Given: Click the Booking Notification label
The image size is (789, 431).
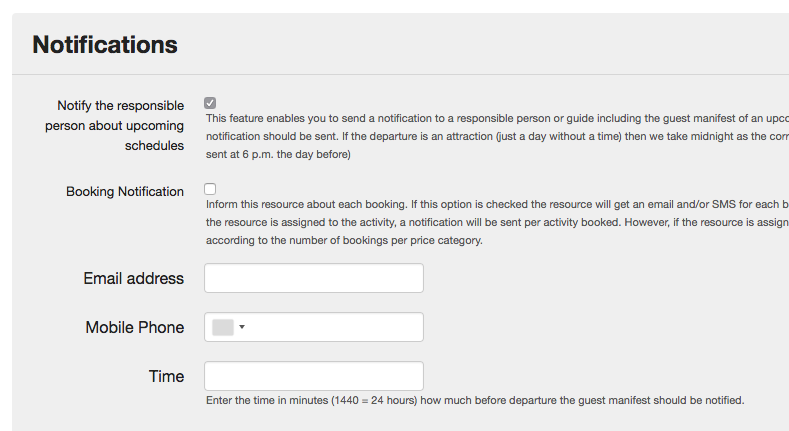Looking at the screenshot, I should click(125, 191).
